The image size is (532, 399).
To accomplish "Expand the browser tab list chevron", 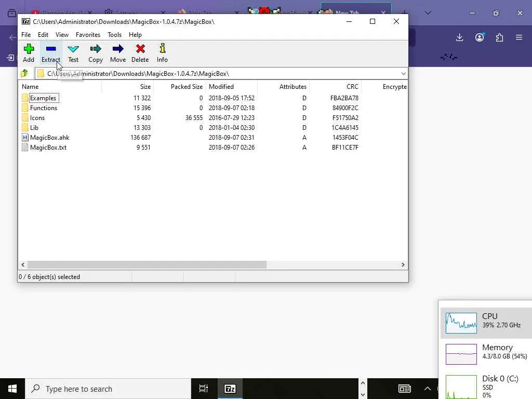I will pyautogui.click(x=428, y=13).
